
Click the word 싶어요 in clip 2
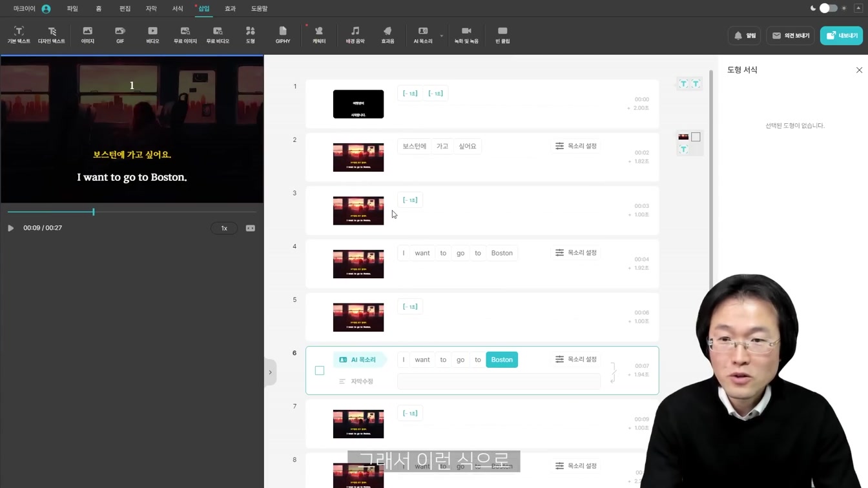[468, 147]
